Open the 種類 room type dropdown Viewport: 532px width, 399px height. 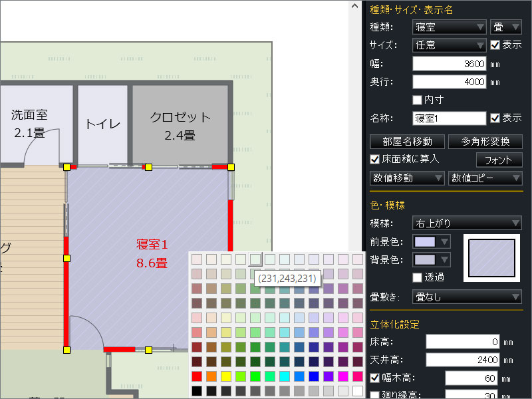(x=450, y=27)
